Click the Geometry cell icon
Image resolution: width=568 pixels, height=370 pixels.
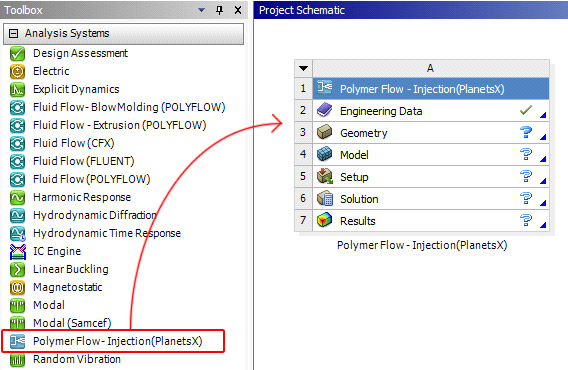(325, 132)
